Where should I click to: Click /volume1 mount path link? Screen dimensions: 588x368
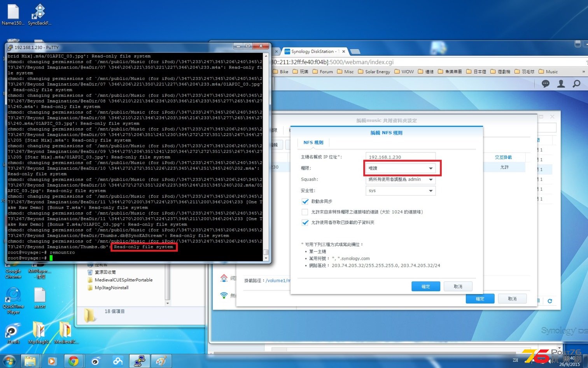pyautogui.click(x=278, y=280)
